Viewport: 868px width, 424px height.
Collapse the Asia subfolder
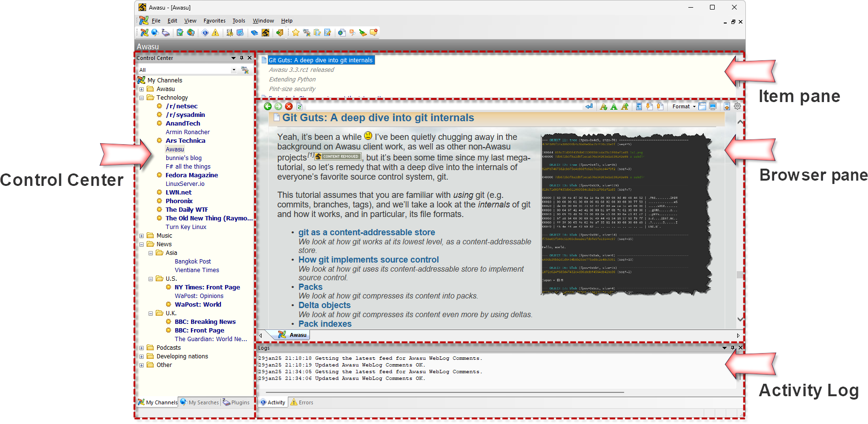coord(150,253)
